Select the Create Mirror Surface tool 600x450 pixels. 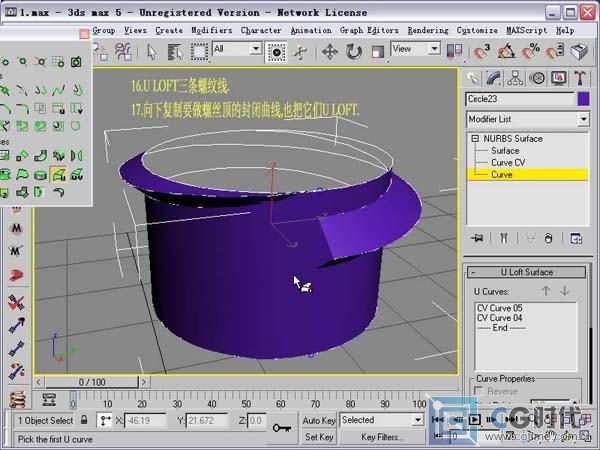click(77, 156)
